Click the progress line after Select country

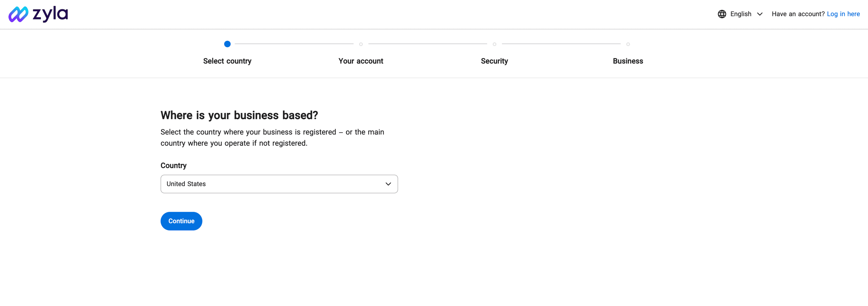(x=294, y=44)
